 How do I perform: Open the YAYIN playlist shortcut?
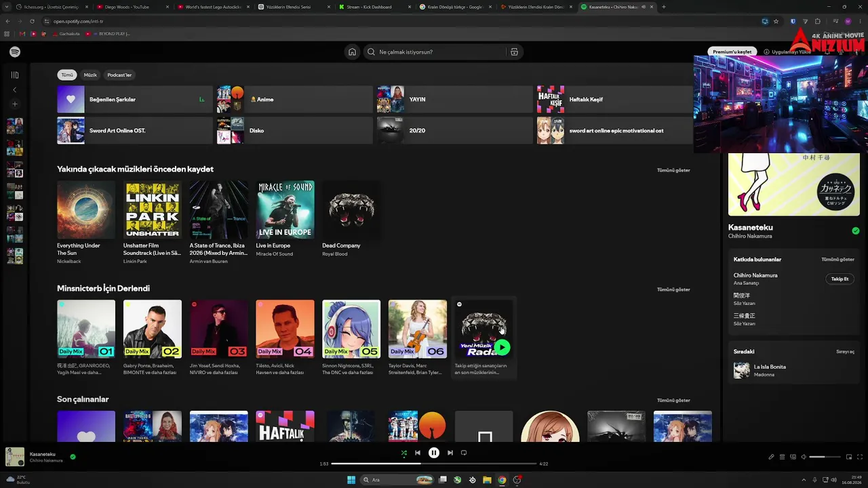click(x=454, y=100)
